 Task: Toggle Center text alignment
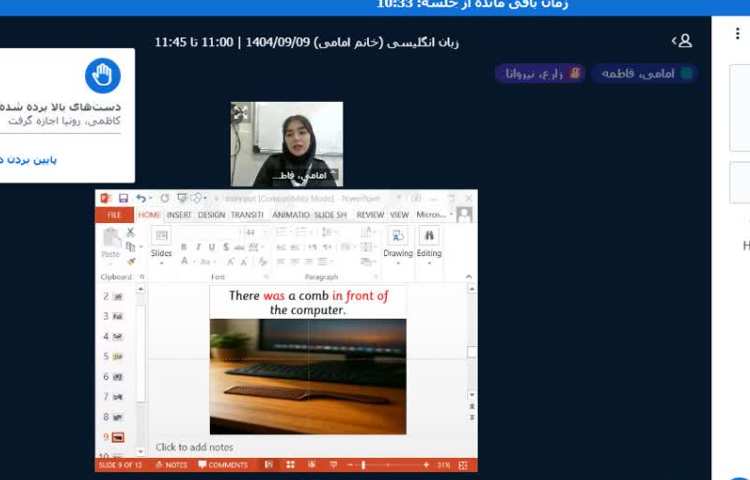click(295, 262)
